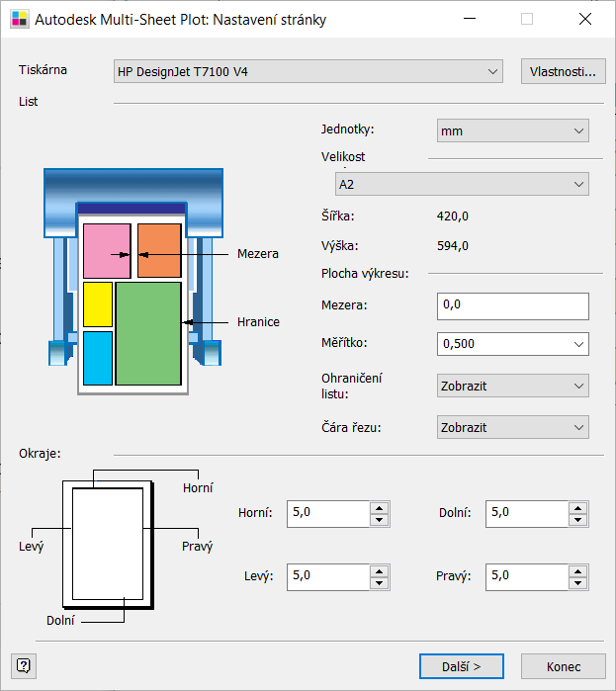Open the Ohraničení listu dropdown
616x691 pixels.
point(578,386)
